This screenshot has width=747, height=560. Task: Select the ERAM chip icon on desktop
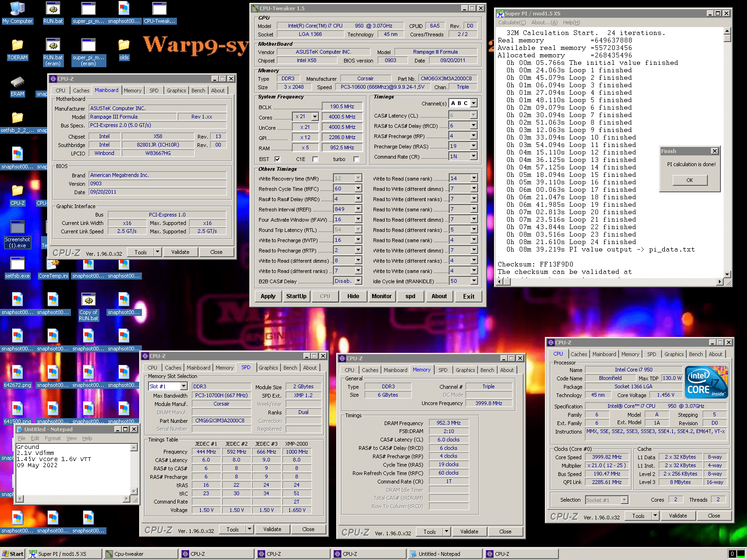pos(17,86)
